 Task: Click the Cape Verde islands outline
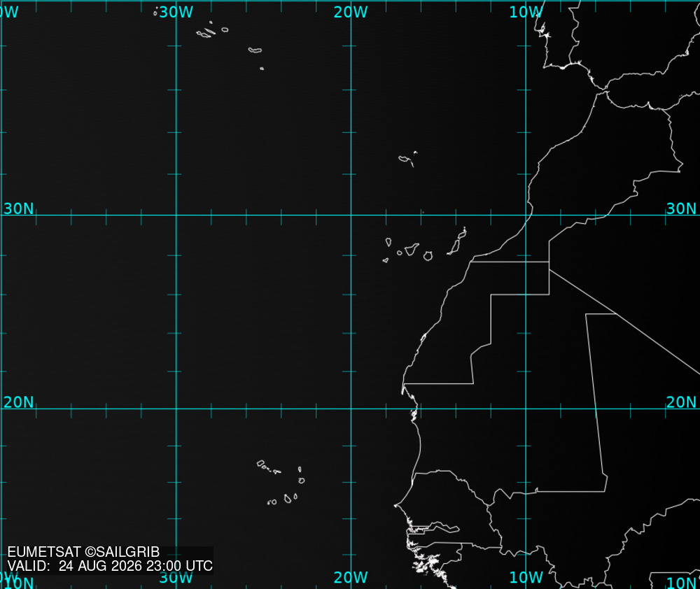point(281,483)
